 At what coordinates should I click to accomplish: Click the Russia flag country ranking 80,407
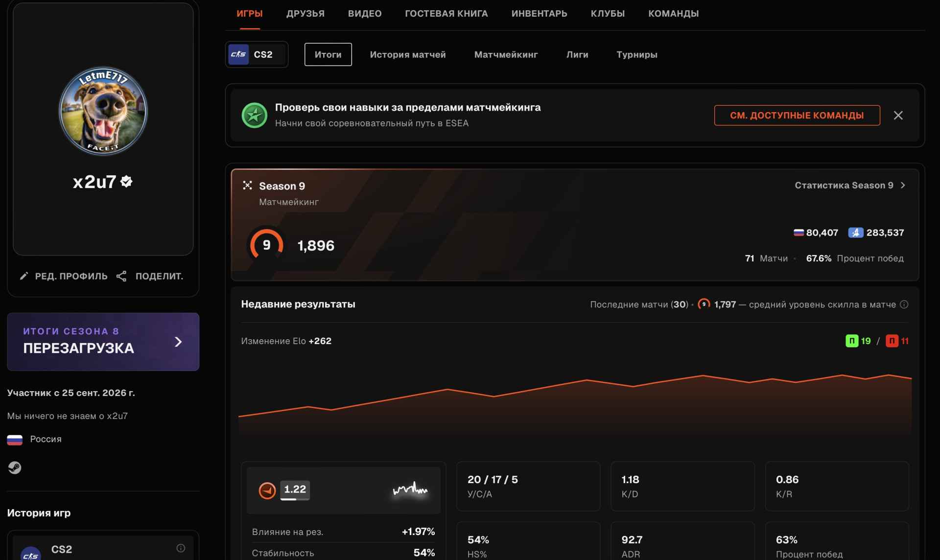click(816, 233)
